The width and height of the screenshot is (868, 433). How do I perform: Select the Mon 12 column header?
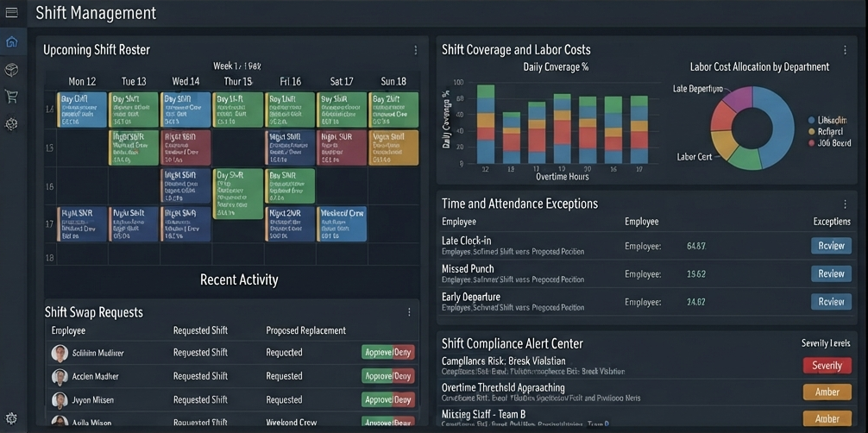(x=82, y=82)
